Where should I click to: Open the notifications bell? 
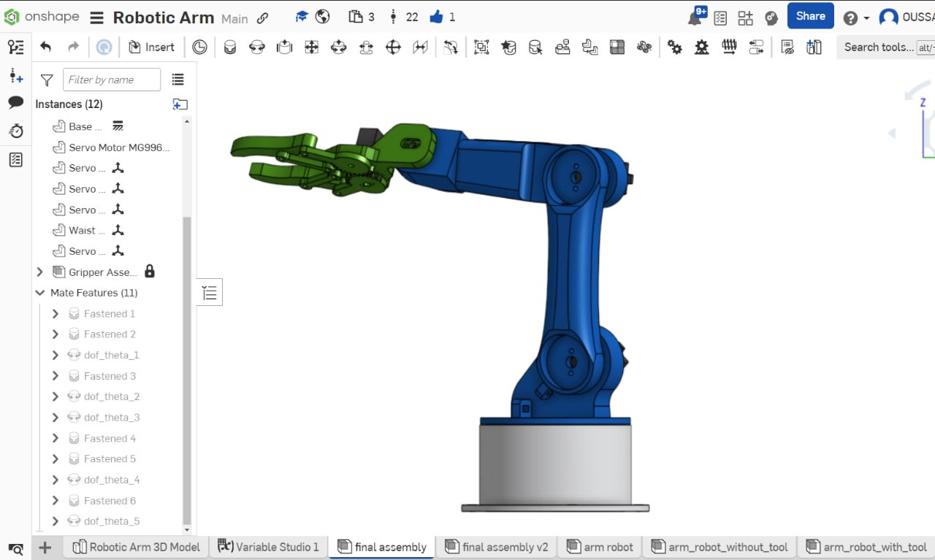pyautogui.click(x=695, y=18)
